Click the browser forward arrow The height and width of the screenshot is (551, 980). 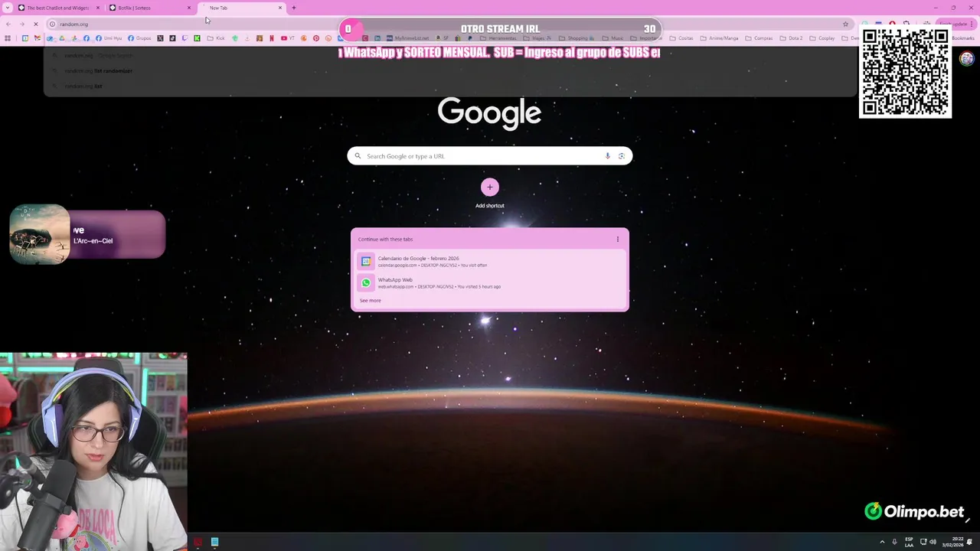22,24
